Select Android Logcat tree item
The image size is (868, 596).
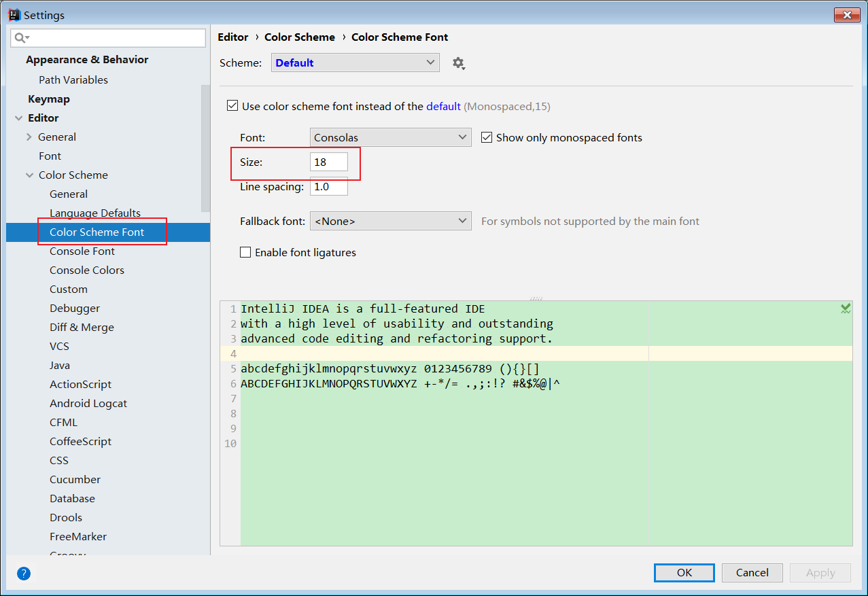click(x=88, y=404)
